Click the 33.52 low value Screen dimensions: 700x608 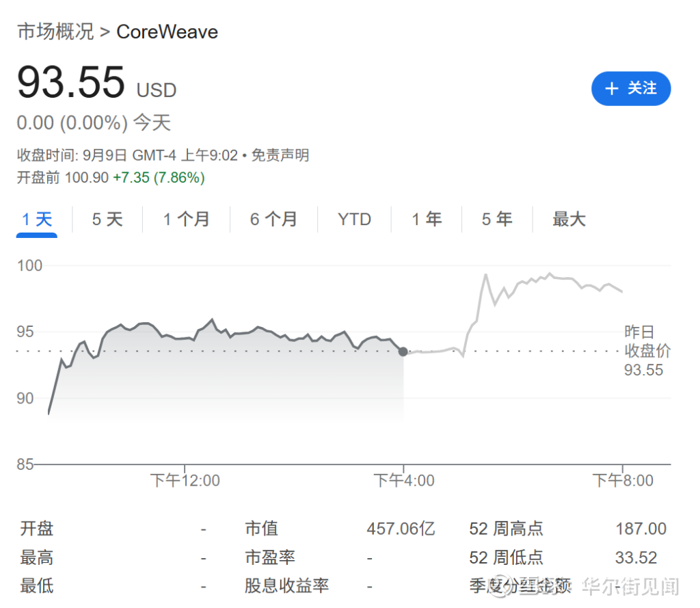tap(636, 557)
